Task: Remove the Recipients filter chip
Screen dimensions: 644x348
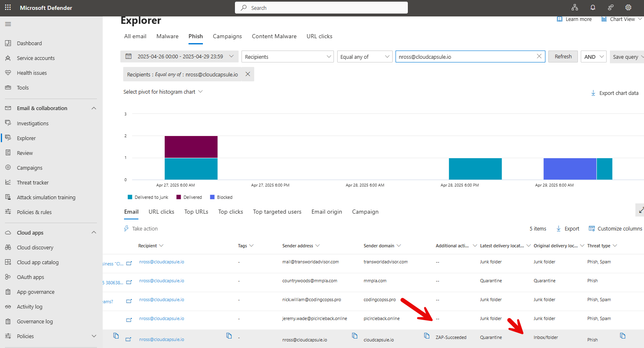Action: pos(248,74)
